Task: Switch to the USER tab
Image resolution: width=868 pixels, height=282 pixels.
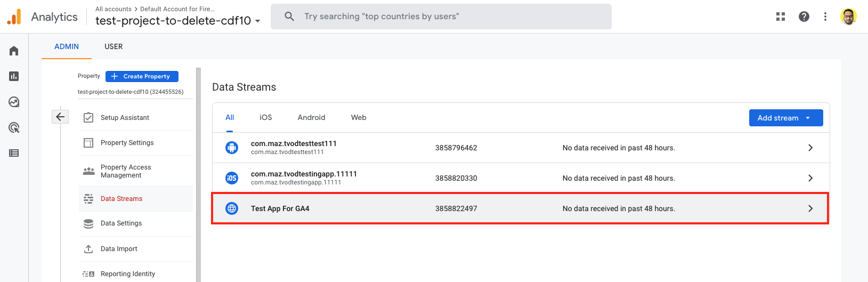Action: pyautogui.click(x=113, y=46)
